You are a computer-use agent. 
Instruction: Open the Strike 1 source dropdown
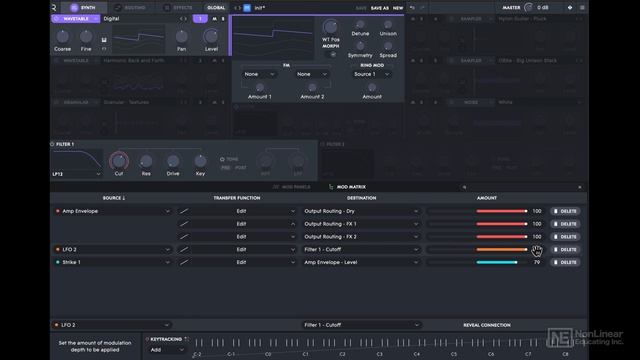(x=113, y=262)
